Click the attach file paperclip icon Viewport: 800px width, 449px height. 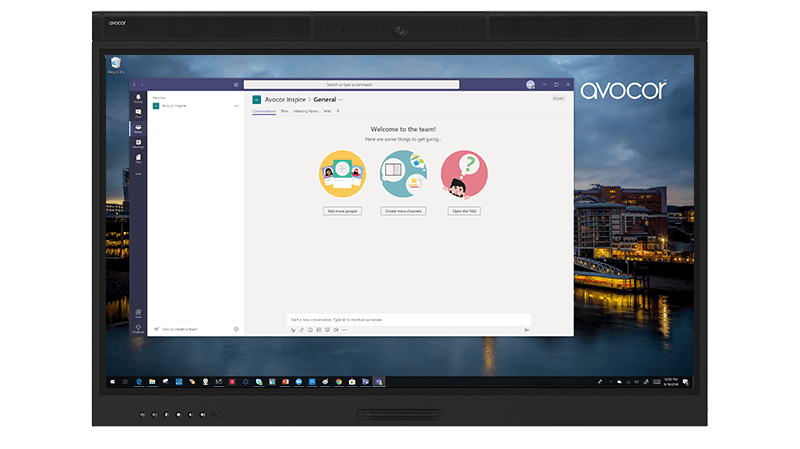[302, 329]
